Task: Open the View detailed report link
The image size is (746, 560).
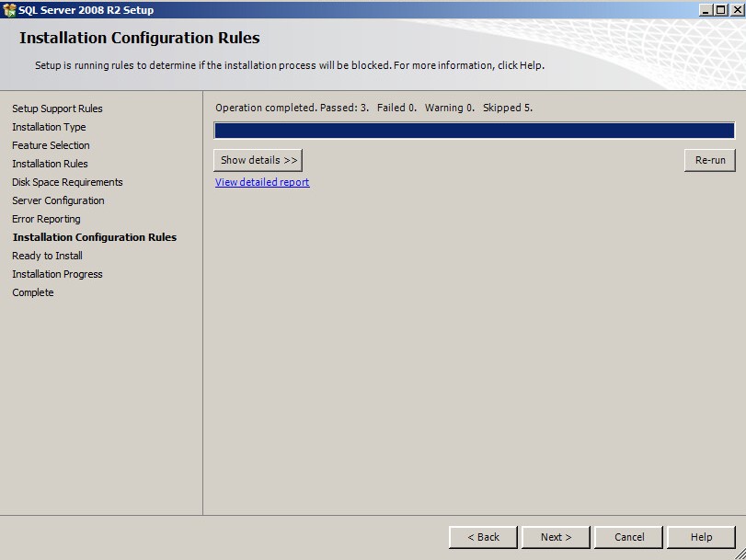Action: tap(262, 182)
